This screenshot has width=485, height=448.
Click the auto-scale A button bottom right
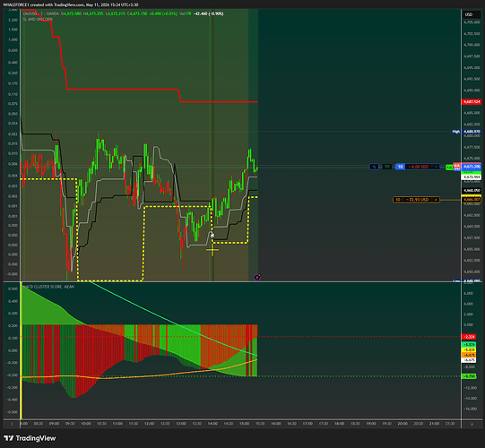tap(472, 424)
